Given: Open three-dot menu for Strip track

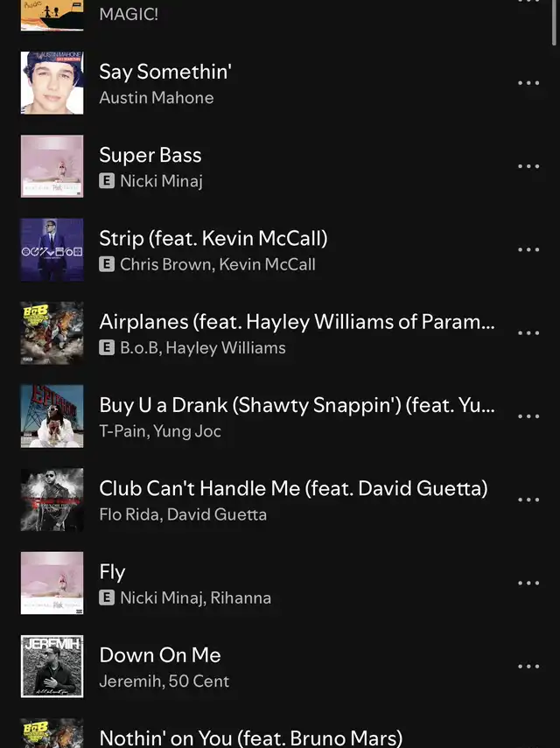Looking at the screenshot, I should (528, 249).
